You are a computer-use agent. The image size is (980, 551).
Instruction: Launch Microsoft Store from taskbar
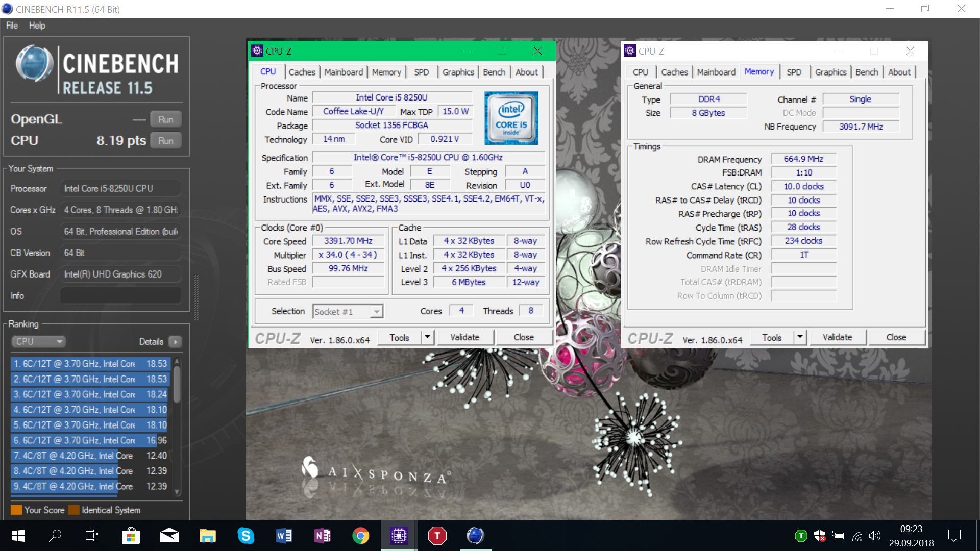131,536
